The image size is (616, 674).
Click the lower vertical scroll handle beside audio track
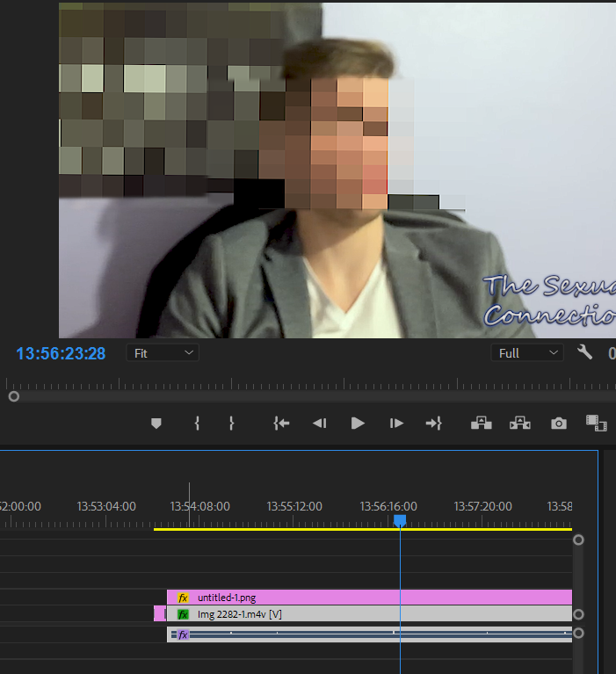[578, 634]
